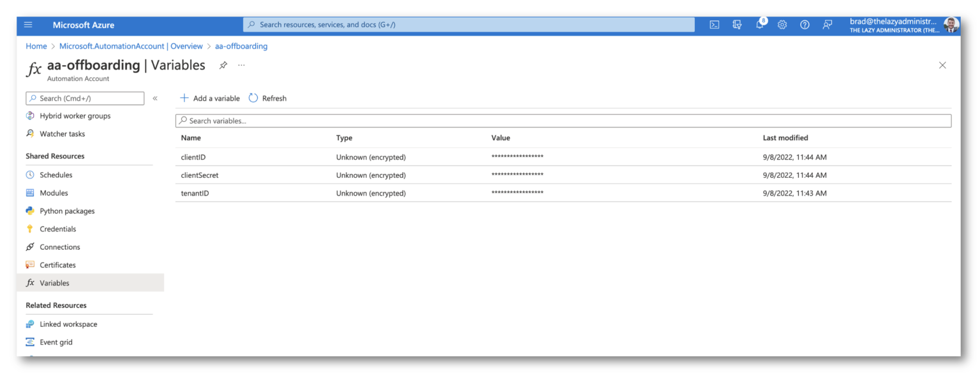Click the Refresh button
Image resolution: width=980 pixels, height=376 pixels.
click(267, 98)
